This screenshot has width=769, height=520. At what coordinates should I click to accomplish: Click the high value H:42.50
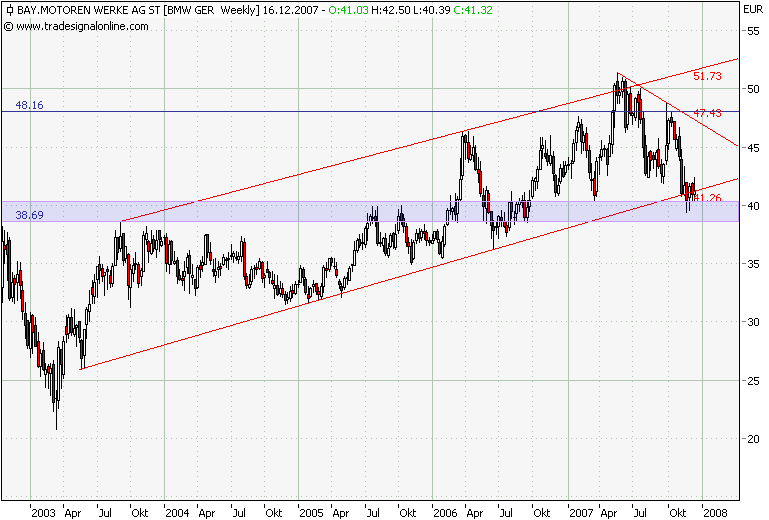(x=391, y=10)
